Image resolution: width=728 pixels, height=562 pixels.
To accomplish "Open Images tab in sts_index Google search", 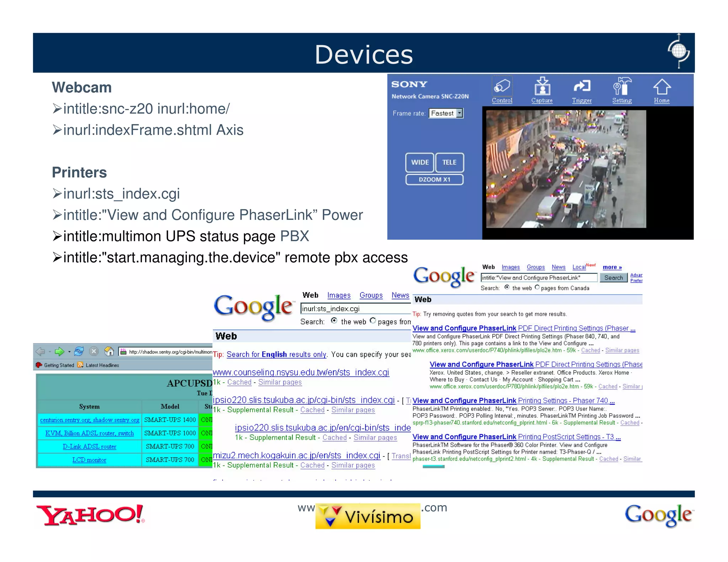I will coord(339,295).
